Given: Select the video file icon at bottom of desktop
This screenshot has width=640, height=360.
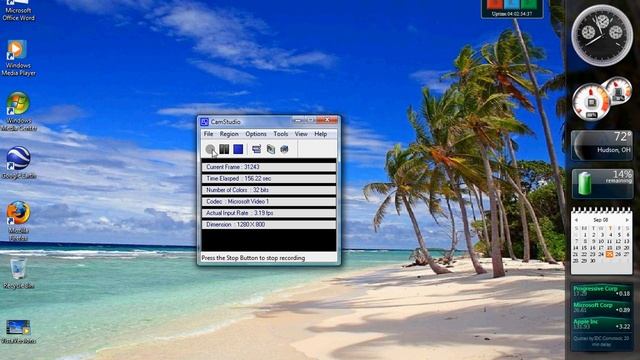Looking at the screenshot, I should (x=18, y=331).
